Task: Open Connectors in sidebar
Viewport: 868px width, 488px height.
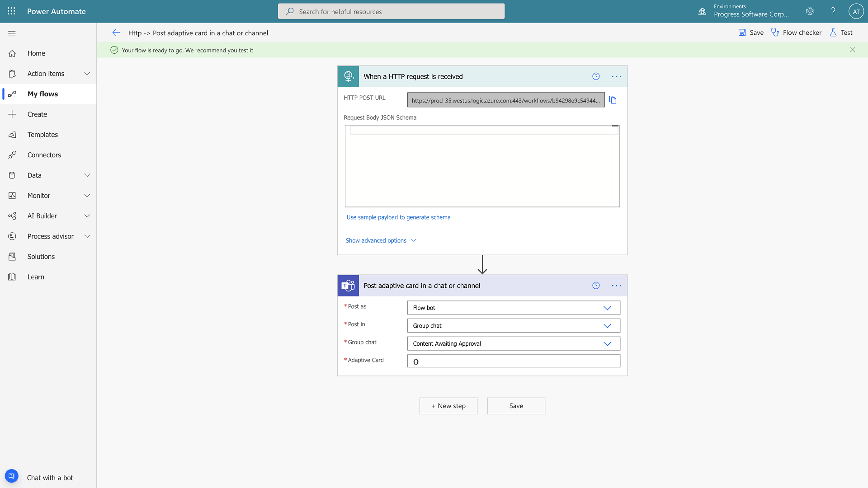Action: pyautogui.click(x=44, y=155)
